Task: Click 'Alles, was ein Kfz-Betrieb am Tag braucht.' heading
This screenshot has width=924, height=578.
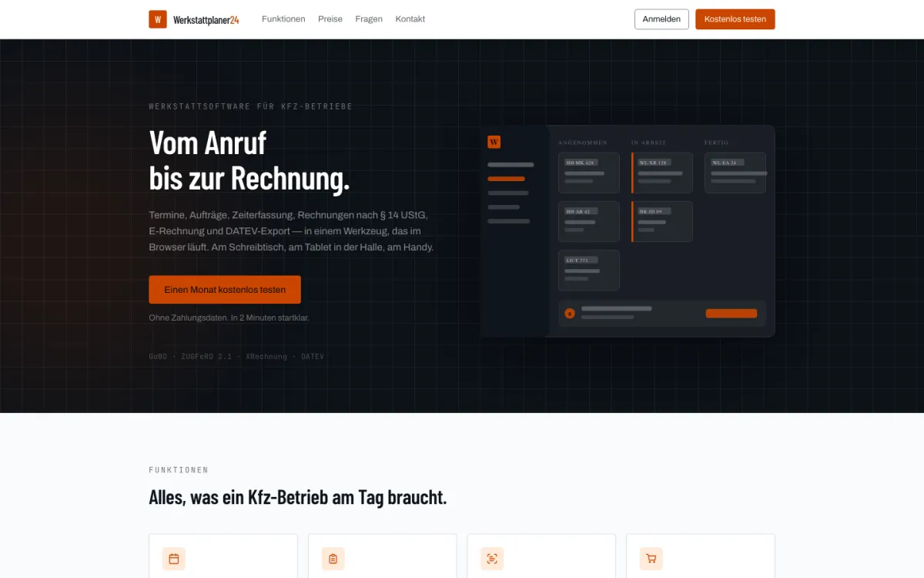Action: tap(298, 497)
